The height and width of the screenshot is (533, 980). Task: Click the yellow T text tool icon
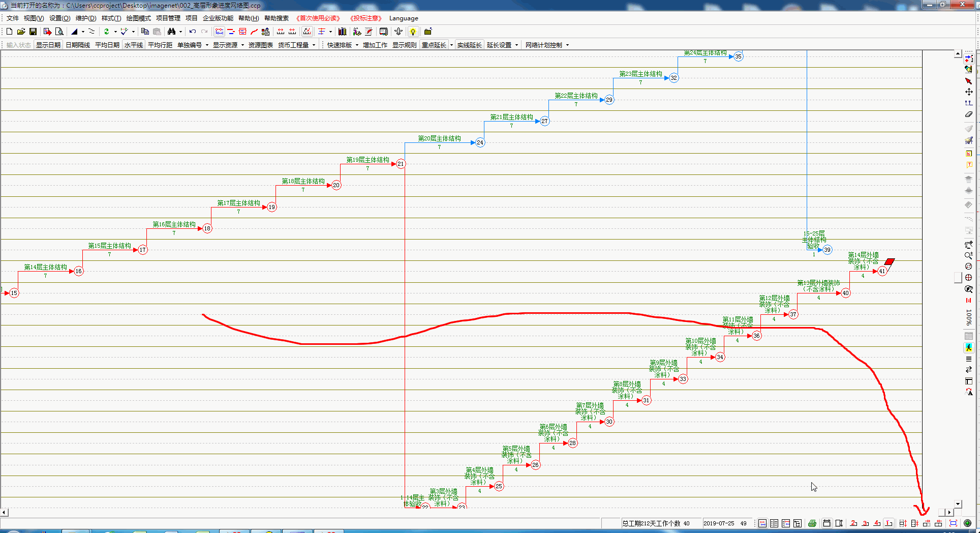pyautogui.click(x=969, y=165)
